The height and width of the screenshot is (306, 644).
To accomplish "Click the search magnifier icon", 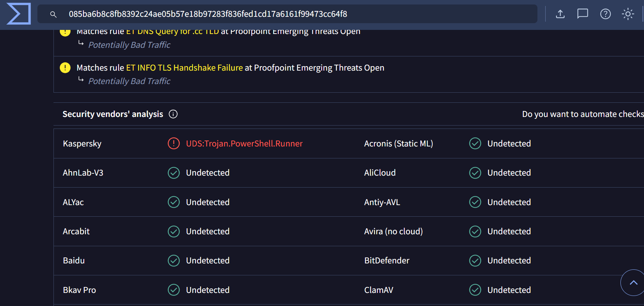I will 53,14.
